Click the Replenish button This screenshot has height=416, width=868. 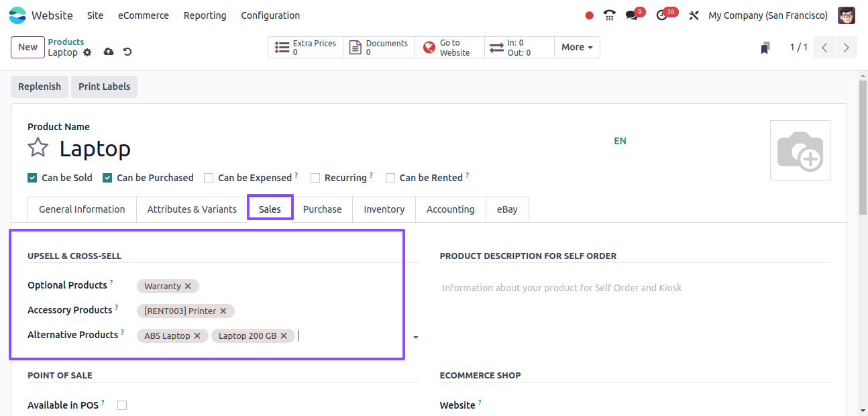[40, 87]
